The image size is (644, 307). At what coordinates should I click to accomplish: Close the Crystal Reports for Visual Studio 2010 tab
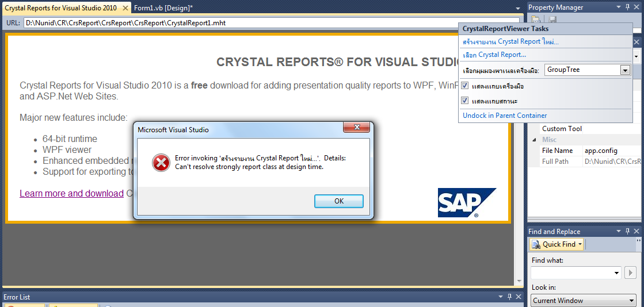(125, 8)
